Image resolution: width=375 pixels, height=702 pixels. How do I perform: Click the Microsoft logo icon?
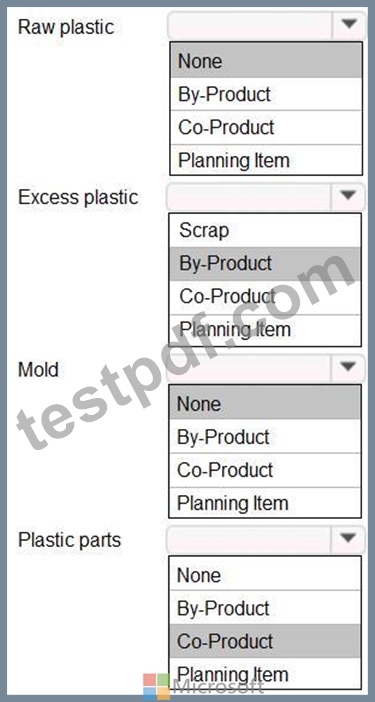click(x=157, y=685)
